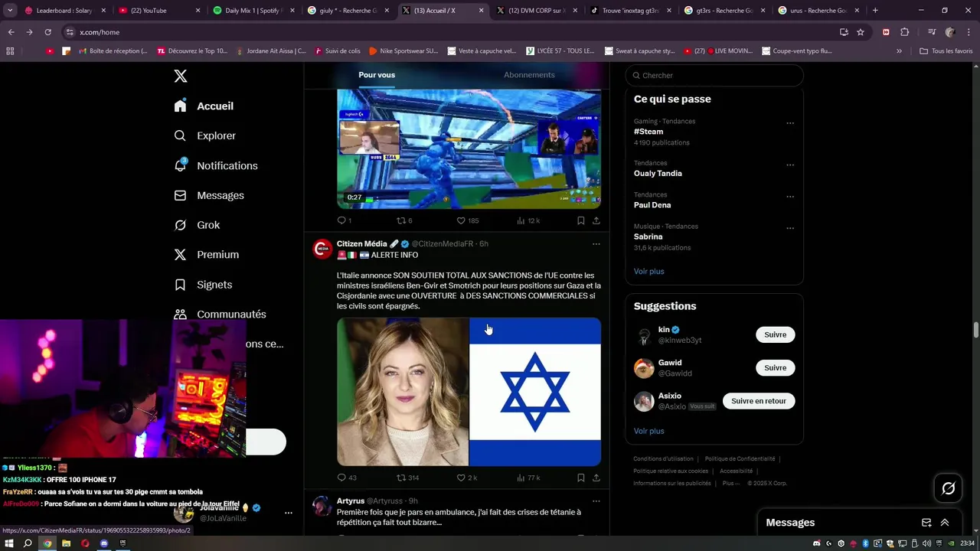Open the Israeli flag photo
This screenshot has width=980, height=551.
point(535,392)
